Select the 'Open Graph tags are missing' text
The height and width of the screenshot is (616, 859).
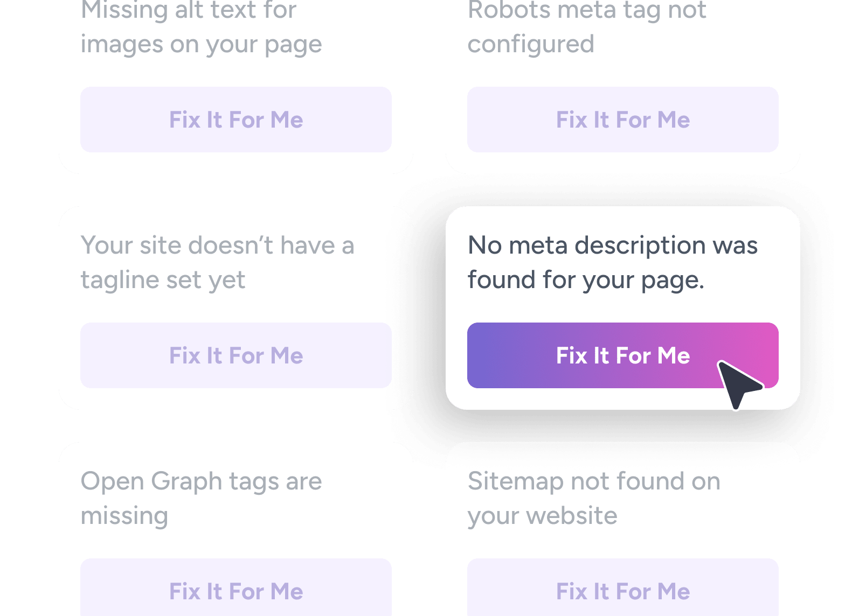pos(201,498)
